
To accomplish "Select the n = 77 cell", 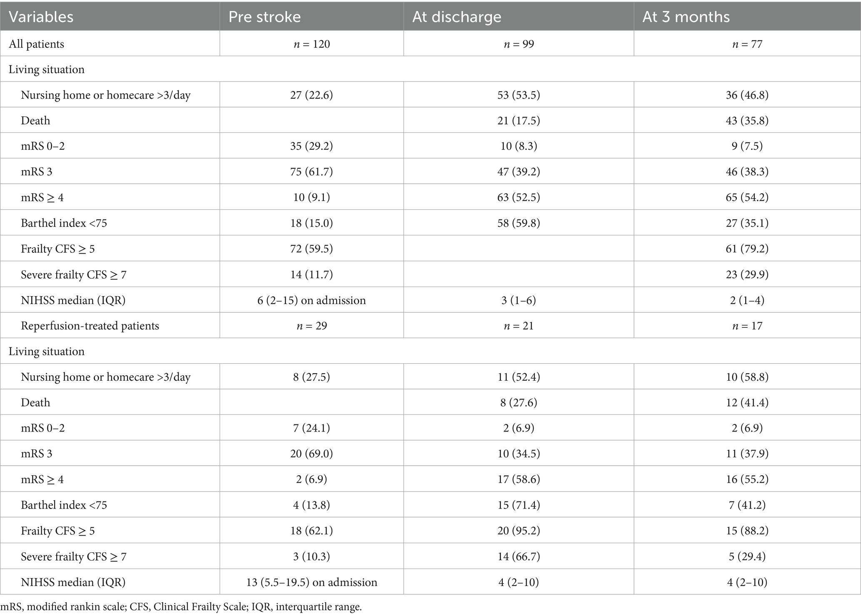I will point(747,44).
